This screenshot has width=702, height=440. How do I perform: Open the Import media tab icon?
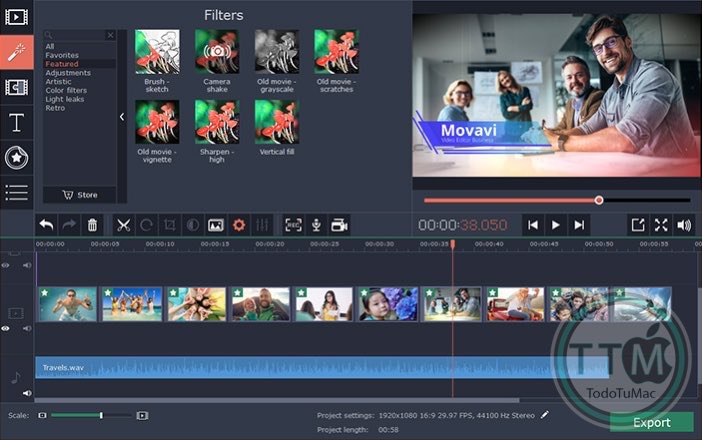(x=17, y=17)
